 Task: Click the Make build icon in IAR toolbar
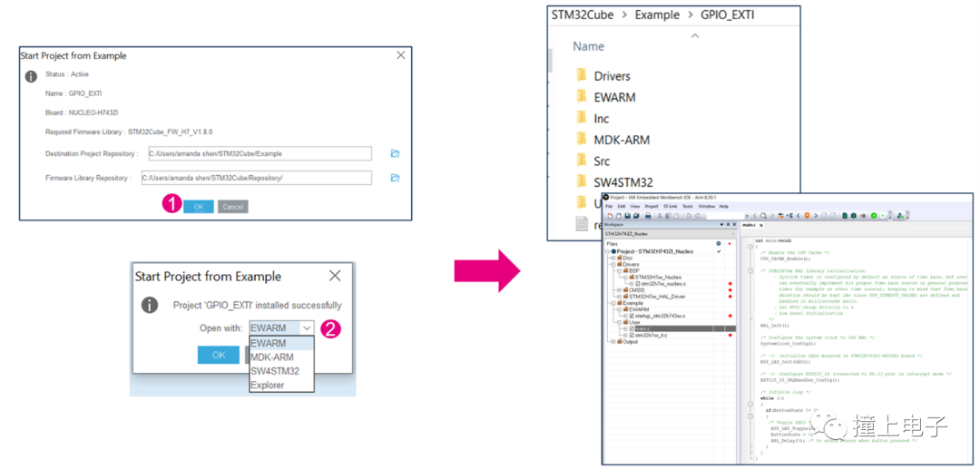[x=853, y=216]
